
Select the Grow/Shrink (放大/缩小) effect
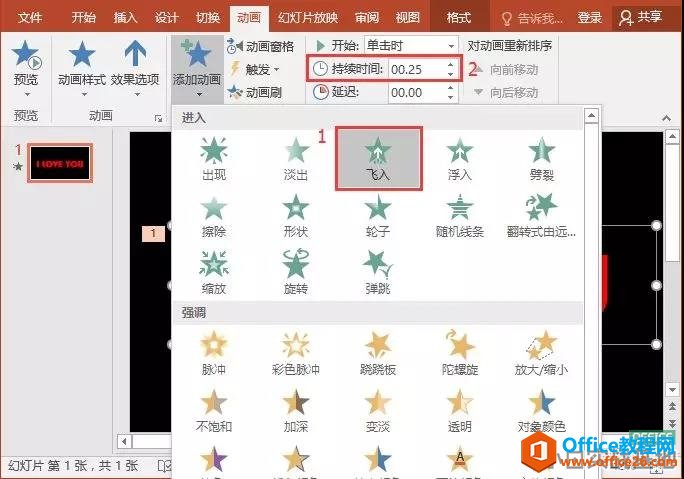541,353
